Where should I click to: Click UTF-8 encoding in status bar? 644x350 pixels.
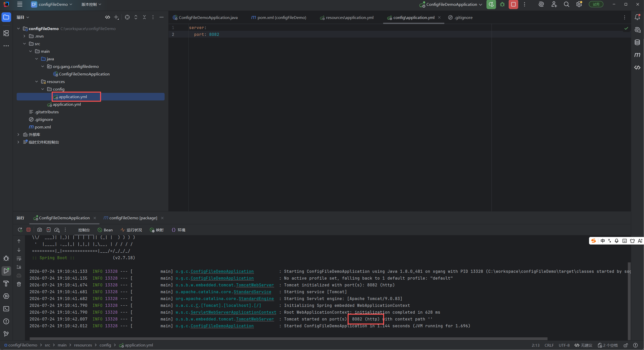click(564, 345)
